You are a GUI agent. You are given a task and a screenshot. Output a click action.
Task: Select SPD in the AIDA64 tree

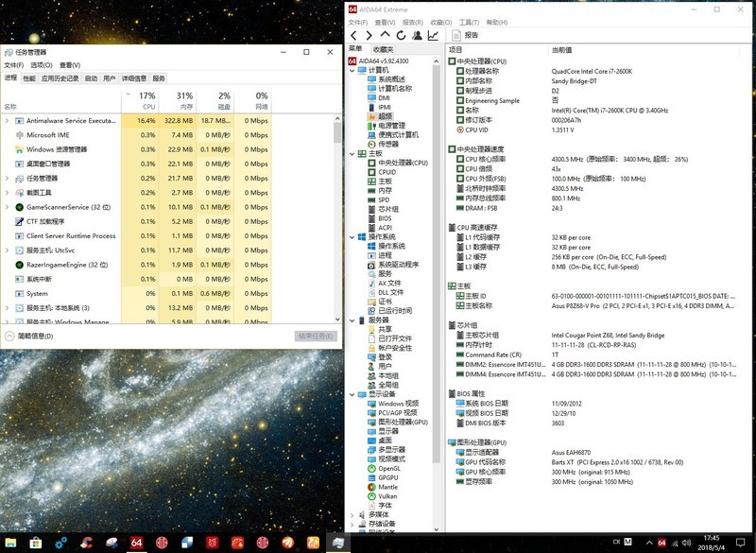point(379,199)
